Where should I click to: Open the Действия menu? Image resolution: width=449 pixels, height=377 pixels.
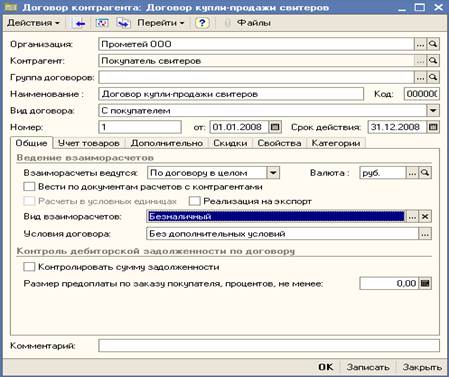[x=33, y=23]
